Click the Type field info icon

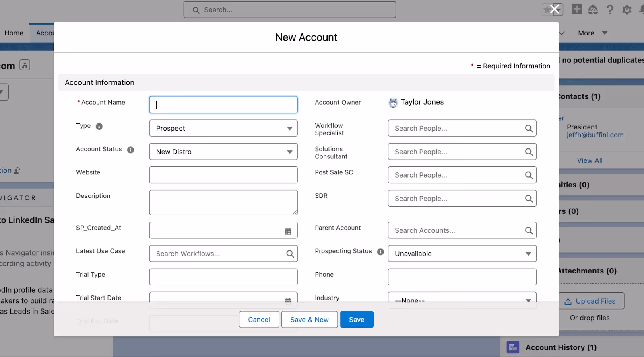pyautogui.click(x=99, y=126)
